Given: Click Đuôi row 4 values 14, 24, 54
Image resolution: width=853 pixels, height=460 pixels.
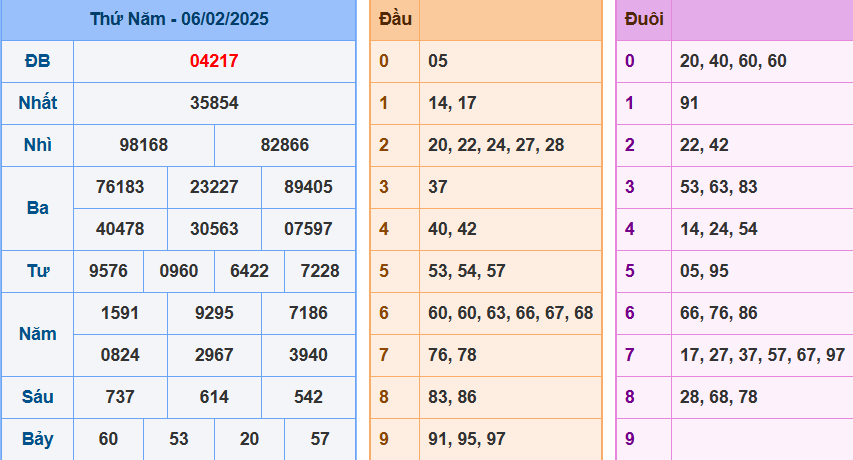Looking at the screenshot, I should point(719,229).
